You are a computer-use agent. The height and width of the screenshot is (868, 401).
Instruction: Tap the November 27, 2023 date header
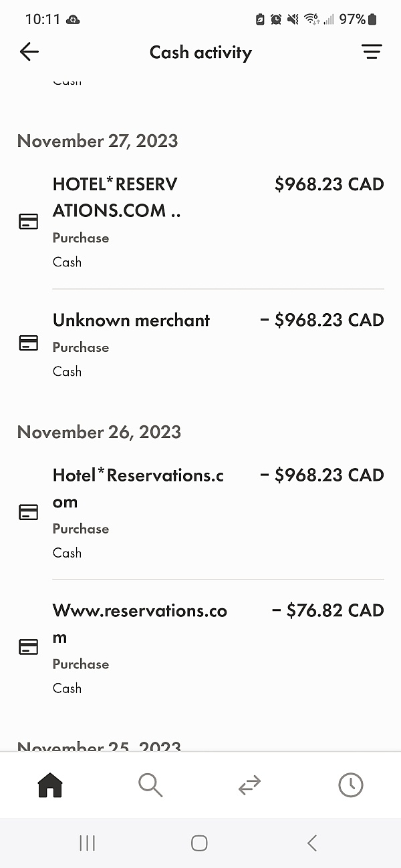pos(98,141)
